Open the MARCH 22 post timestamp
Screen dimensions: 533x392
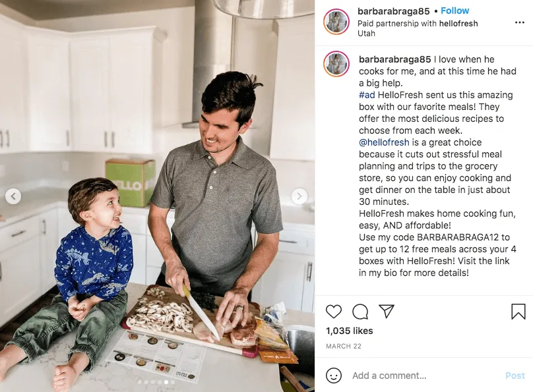click(344, 346)
